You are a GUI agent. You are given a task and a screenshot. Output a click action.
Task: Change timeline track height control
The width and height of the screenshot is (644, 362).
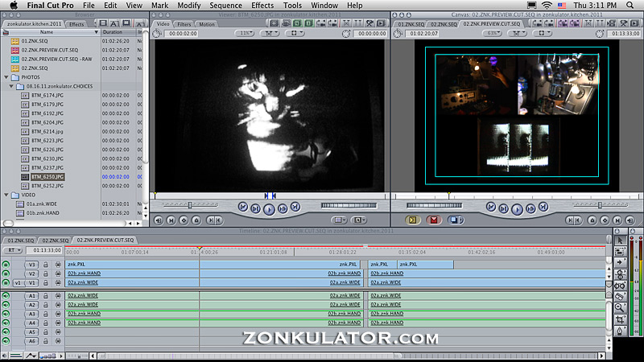[x=48, y=356]
